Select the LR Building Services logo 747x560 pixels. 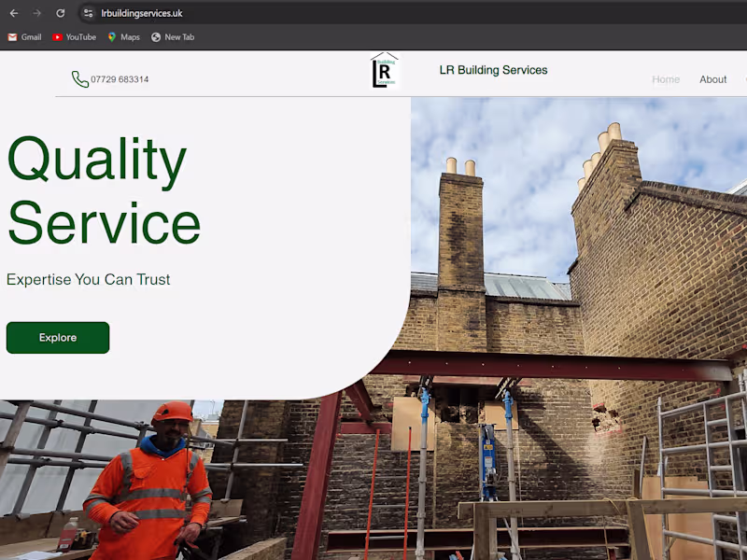(x=384, y=68)
